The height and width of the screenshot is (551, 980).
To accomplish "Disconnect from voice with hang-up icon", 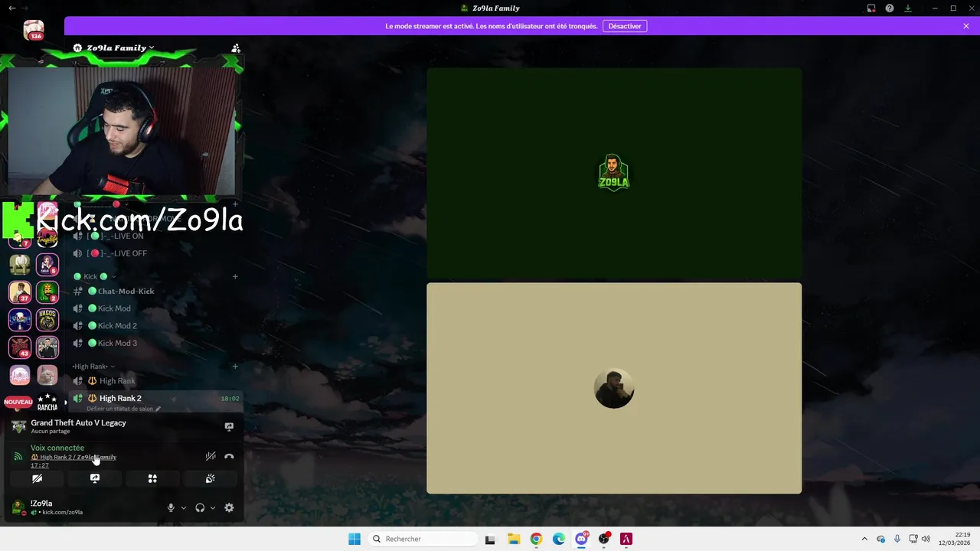I will click(229, 456).
